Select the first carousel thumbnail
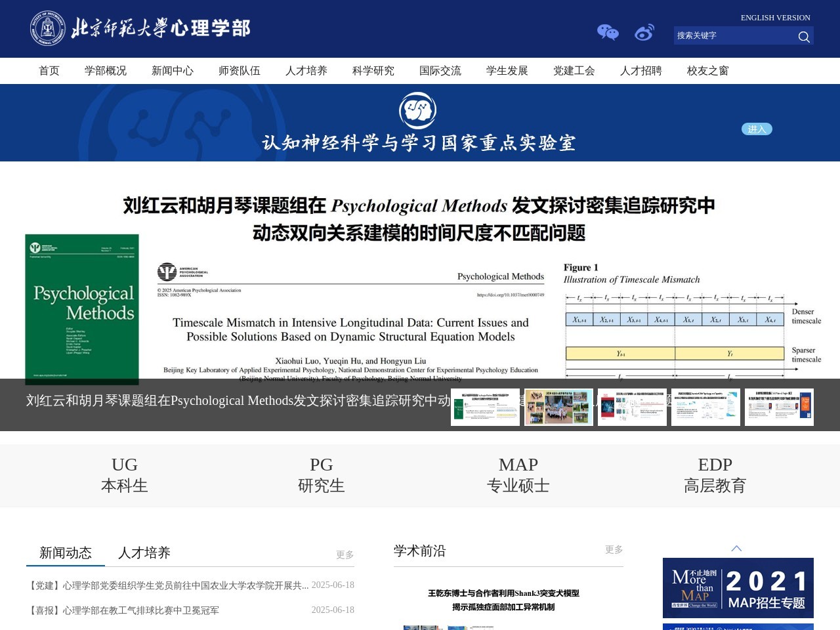The height and width of the screenshot is (630, 840). [x=485, y=407]
